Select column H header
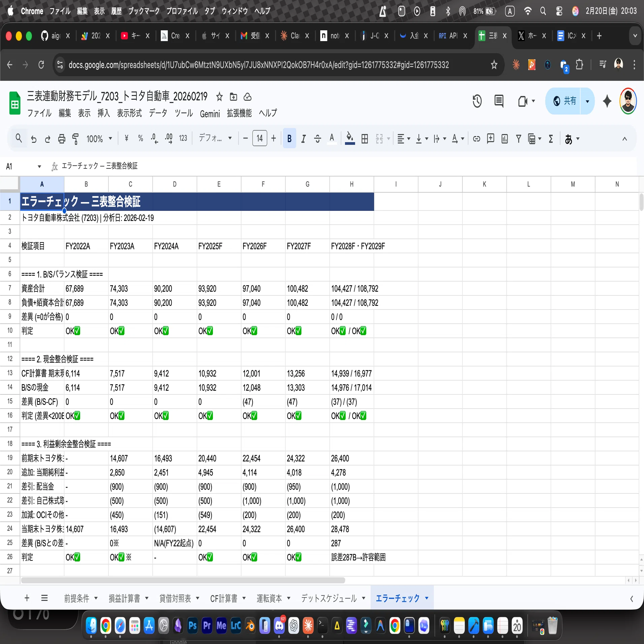The width and height of the screenshot is (644, 644). point(352,184)
